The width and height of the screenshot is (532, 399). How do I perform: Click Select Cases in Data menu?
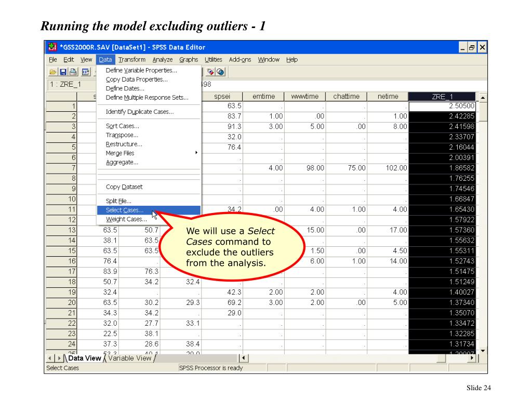click(x=149, y=210)
